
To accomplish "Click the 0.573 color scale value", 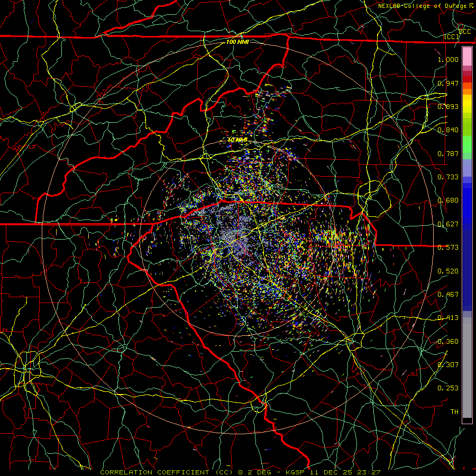I will pyautogui.click(x=448, y=248).
